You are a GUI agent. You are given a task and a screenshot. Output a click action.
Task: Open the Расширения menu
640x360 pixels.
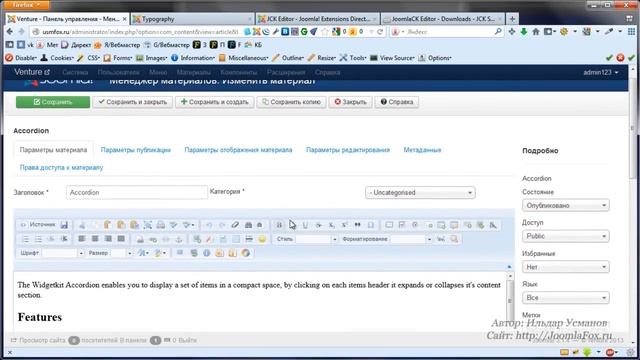coord(286,72)
